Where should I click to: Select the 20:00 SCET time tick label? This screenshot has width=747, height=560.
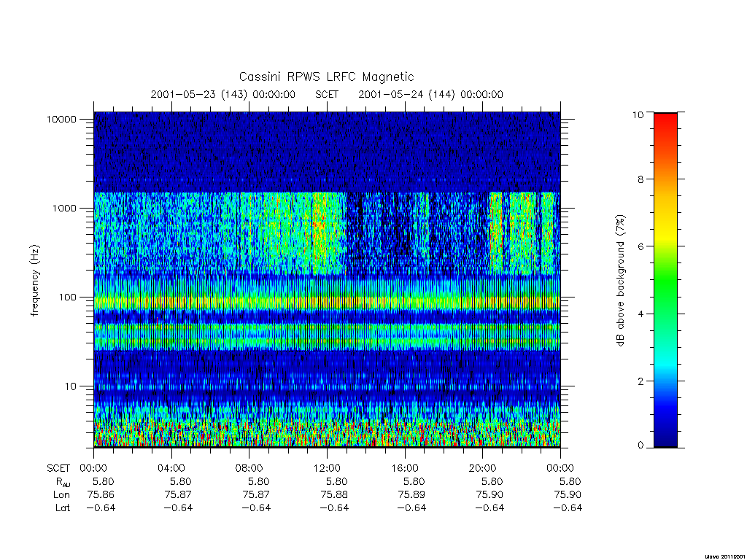483,468
